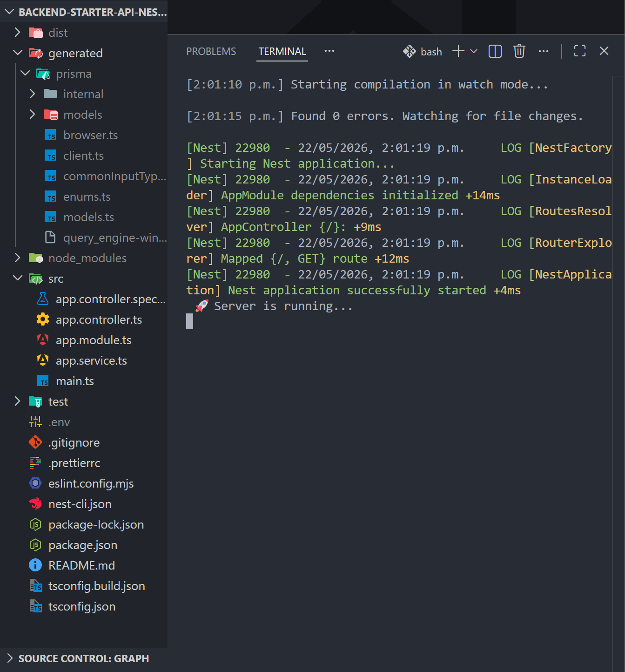This screenshot has width=625, height=672.
Task: Click the bash terminal profile icon
Action: (x=409, y=51)
